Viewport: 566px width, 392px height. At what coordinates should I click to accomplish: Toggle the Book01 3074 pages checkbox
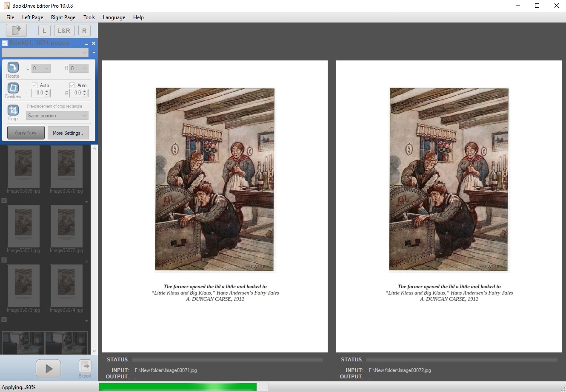(x=5, y=43)
